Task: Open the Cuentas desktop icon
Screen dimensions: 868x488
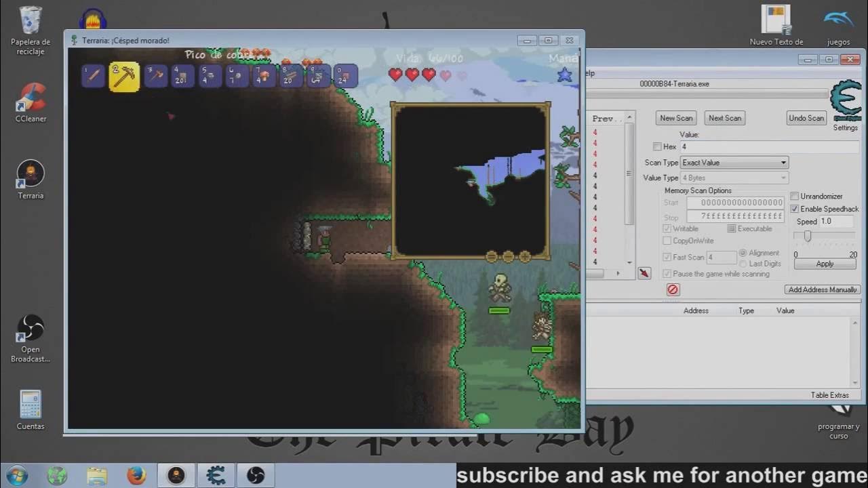Action: click(x=31, y=410)
